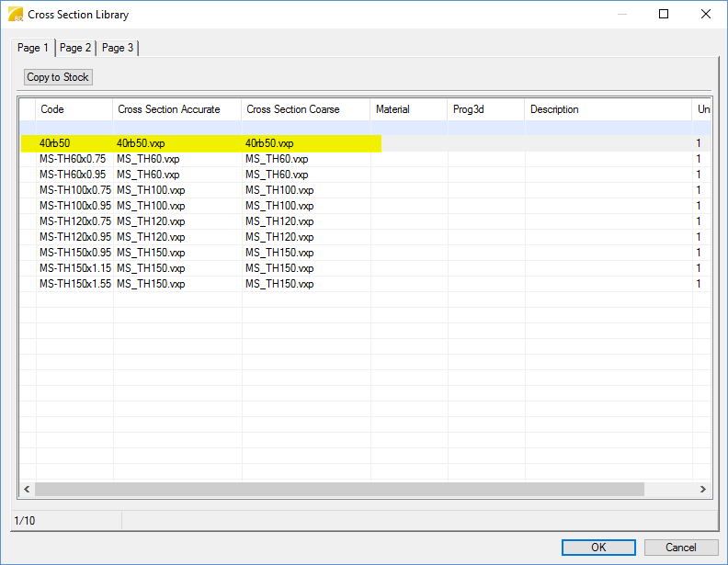Click the Cross Section Library app icon
728x565 pixels.
[x=16, y=15]
